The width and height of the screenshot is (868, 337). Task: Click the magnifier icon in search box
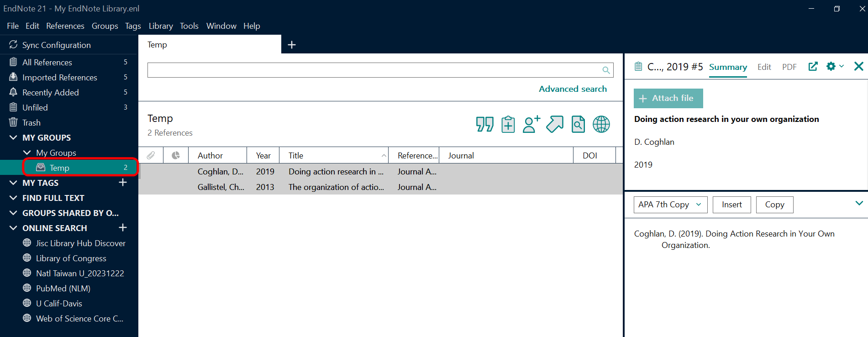(x=606, y=70)
